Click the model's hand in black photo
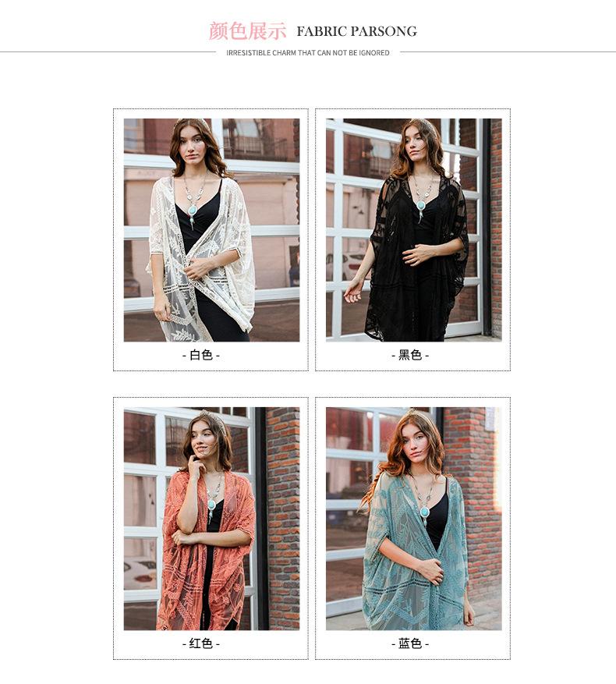Image resolution: width=616 pixels, height=684 pixels. (416, 256)
